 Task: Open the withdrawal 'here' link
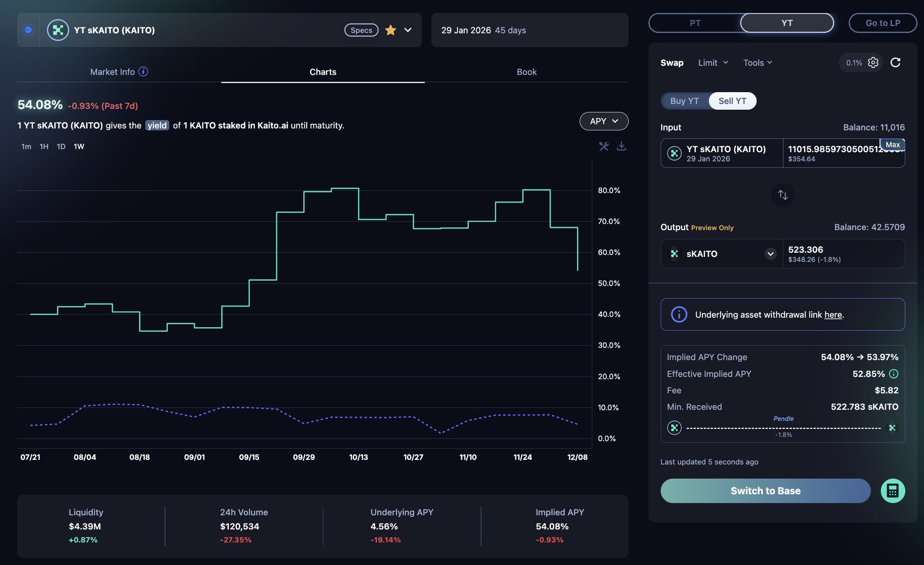[833, 315]
